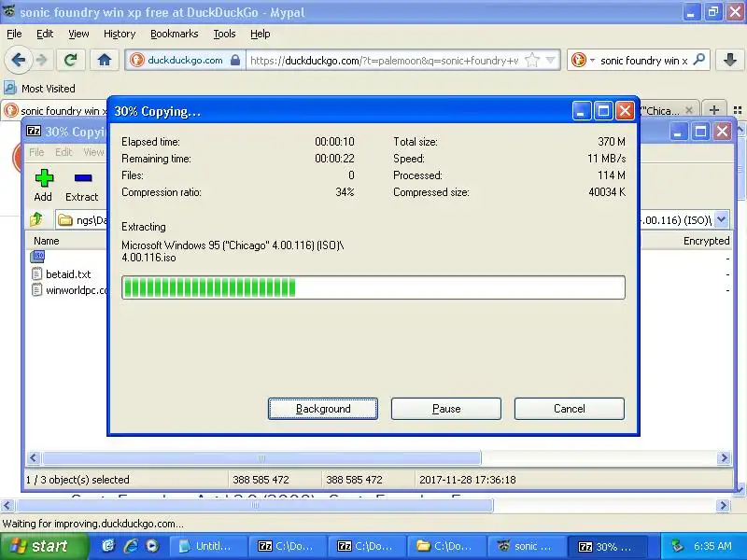Screen dimensions: 747x560
Task: Switch to the 30% ... 7-Zip taskbar button
Action: [606, 546]
